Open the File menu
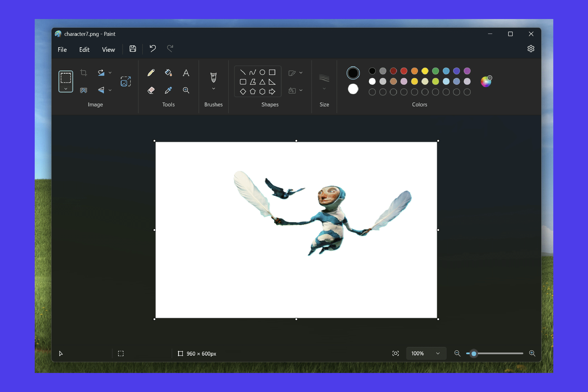Screen dimensions: 588x392 pyautogui.click(x=62, y=50)
